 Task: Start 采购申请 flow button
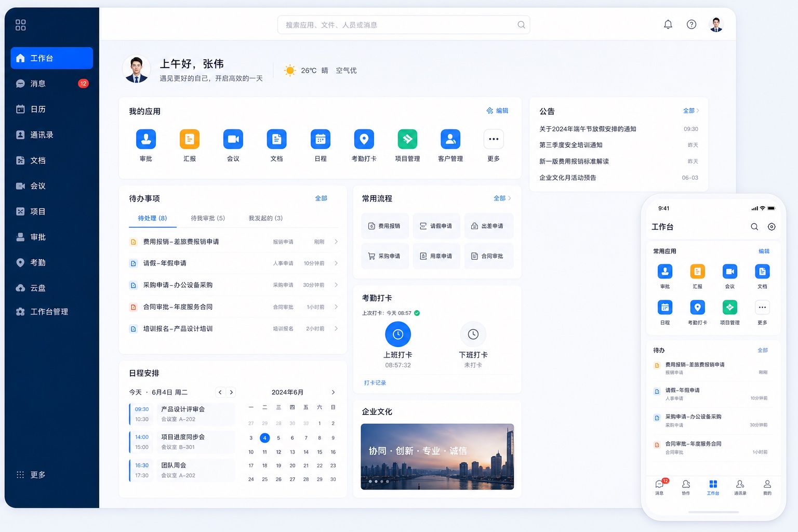[385, 256]
